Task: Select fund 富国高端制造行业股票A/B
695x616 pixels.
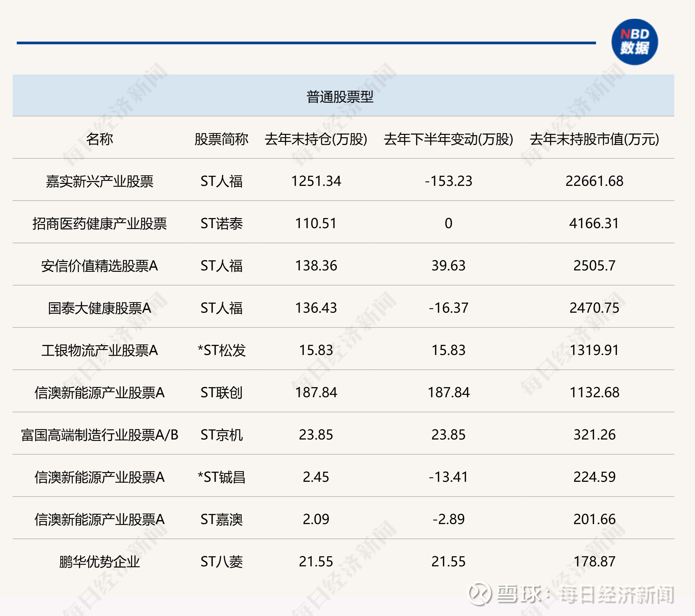Action: click(x=99, y=435)
